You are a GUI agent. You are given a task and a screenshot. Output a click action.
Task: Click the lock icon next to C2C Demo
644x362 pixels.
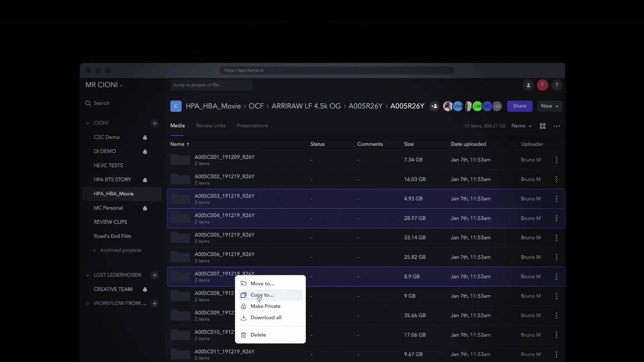tap(145, 138)
